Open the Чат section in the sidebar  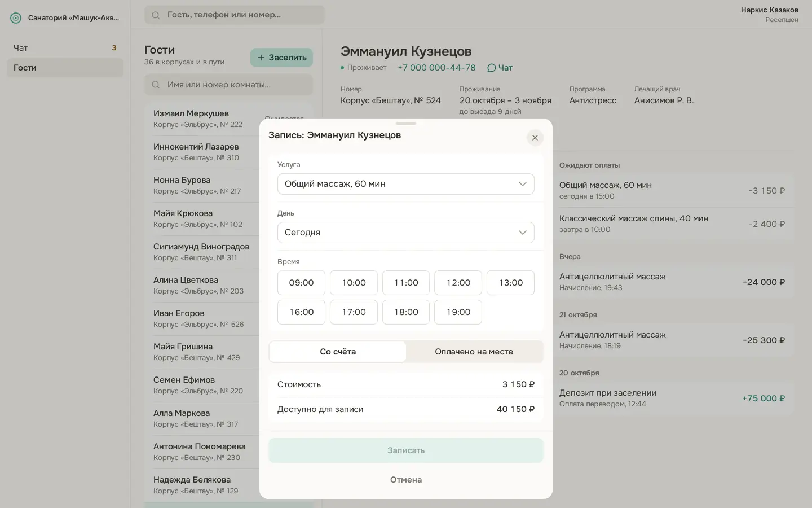click(65, 48)
